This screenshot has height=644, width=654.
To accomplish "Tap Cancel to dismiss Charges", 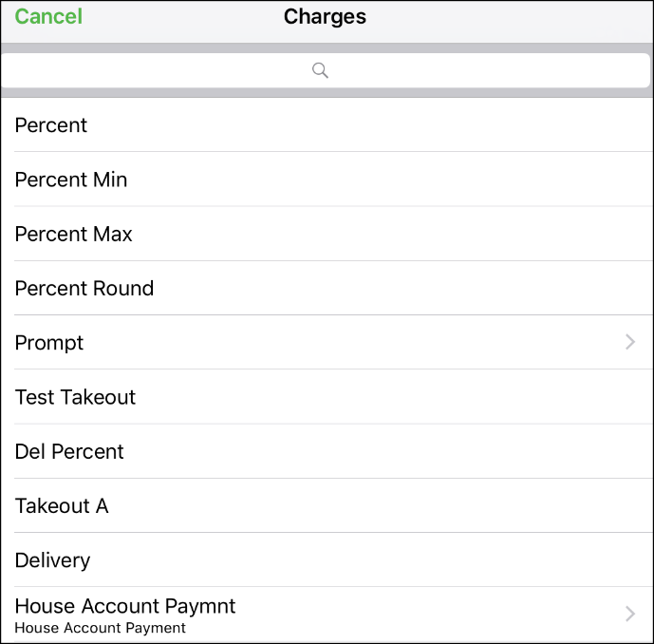I will pyautogui.click(x=48, y=17).
